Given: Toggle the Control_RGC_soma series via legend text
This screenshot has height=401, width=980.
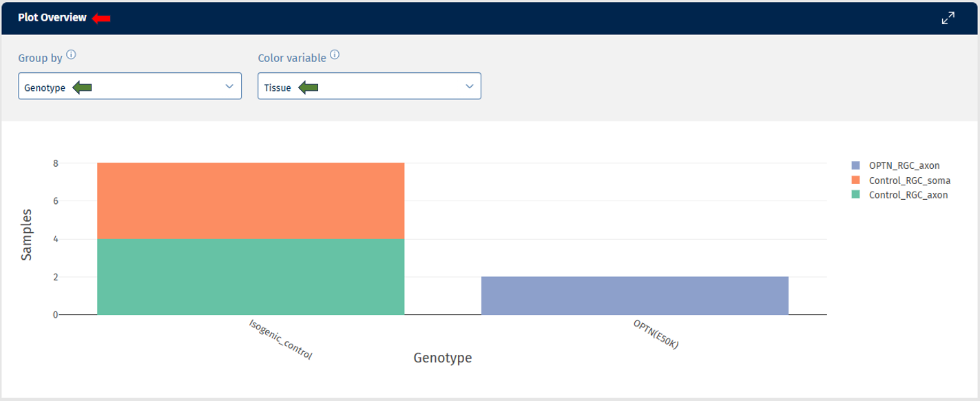Looking at the screenshot, I should pyautogui.click(x=909, y=181).
